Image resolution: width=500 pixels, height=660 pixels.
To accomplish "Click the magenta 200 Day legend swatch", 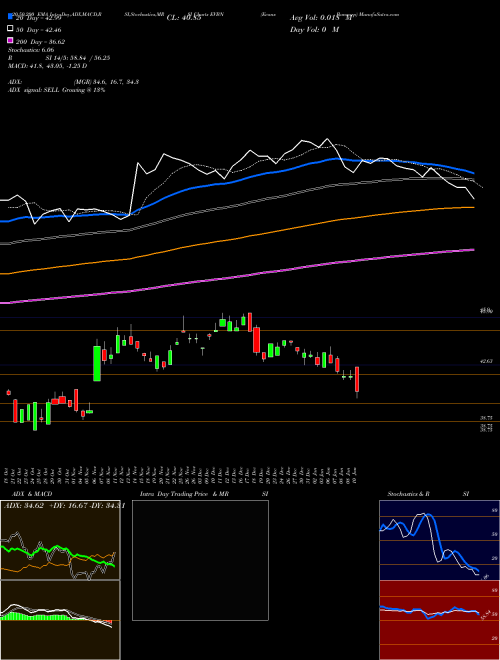I will (x=10, y=40).
